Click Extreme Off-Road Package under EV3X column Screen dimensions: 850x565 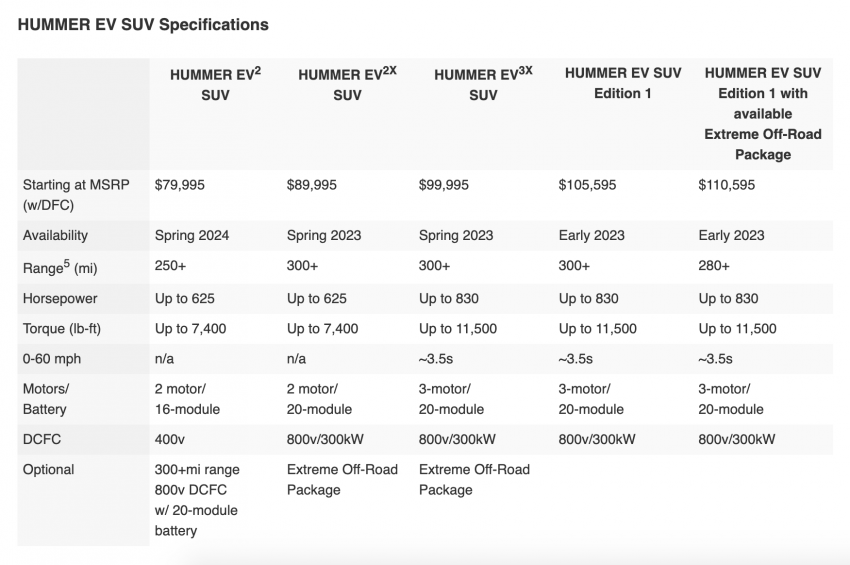[x=474, y=480]
